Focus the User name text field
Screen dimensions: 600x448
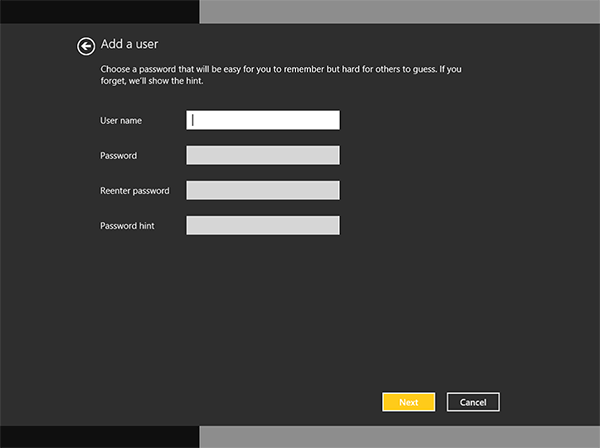point(263,120)
